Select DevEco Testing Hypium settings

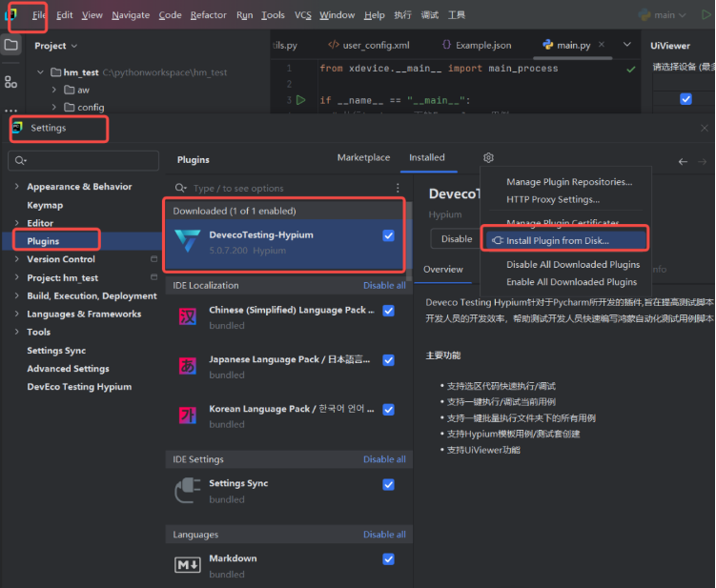click(79, 387)
